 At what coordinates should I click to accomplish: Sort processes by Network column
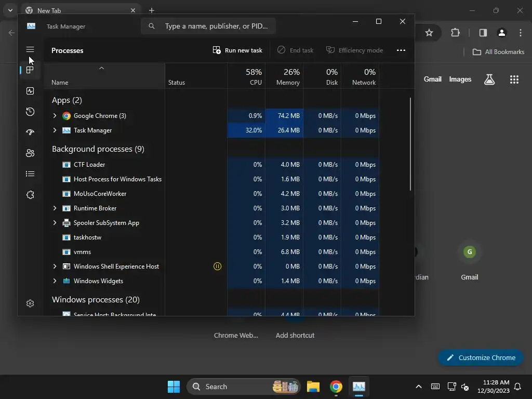pyautogui.click(x=361, y=76)
